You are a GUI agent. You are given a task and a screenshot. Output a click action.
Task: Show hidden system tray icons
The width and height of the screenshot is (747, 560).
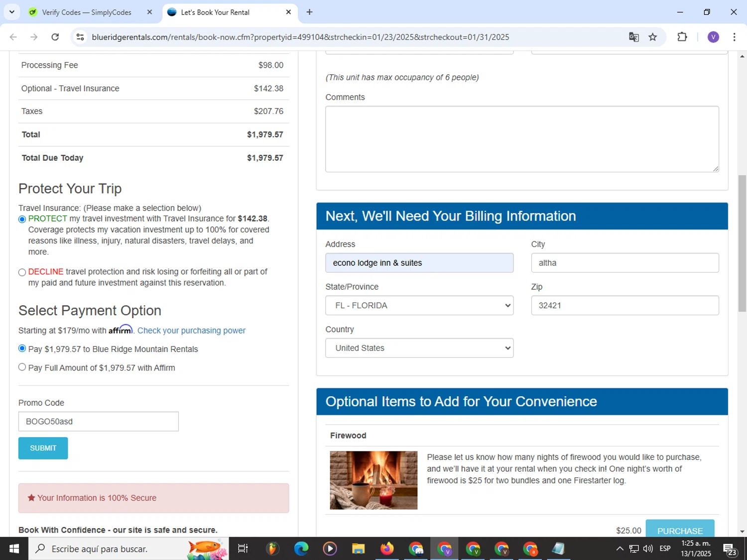pos(620,549)
